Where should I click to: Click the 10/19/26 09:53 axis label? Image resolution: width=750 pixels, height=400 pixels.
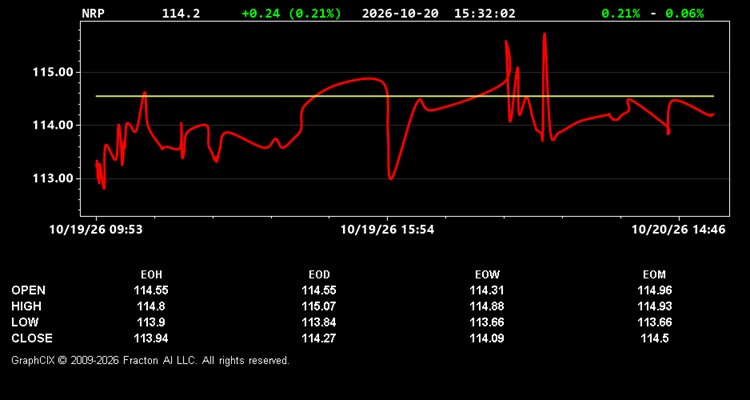pyautogui.click(x=96, y=230)
